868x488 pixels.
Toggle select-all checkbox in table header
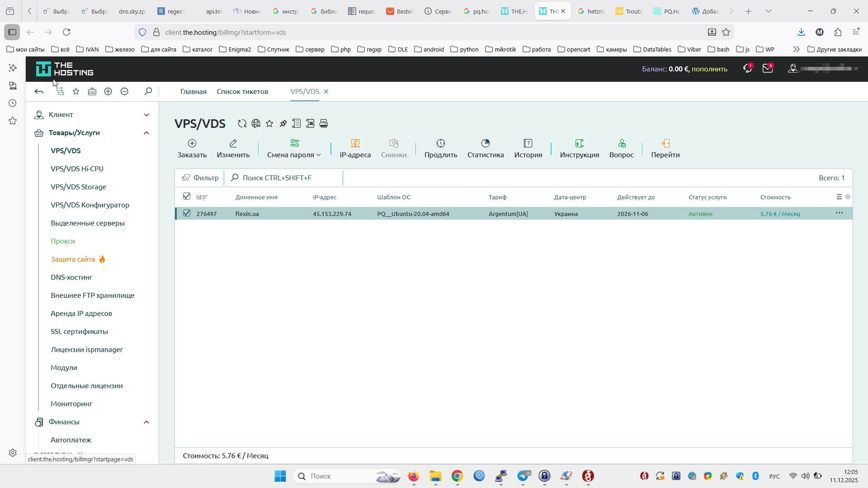click(187, 197)
